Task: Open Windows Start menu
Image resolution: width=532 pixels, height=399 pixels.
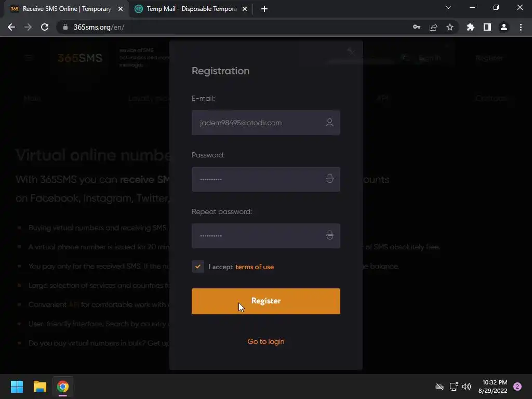Action: (17, 387)
